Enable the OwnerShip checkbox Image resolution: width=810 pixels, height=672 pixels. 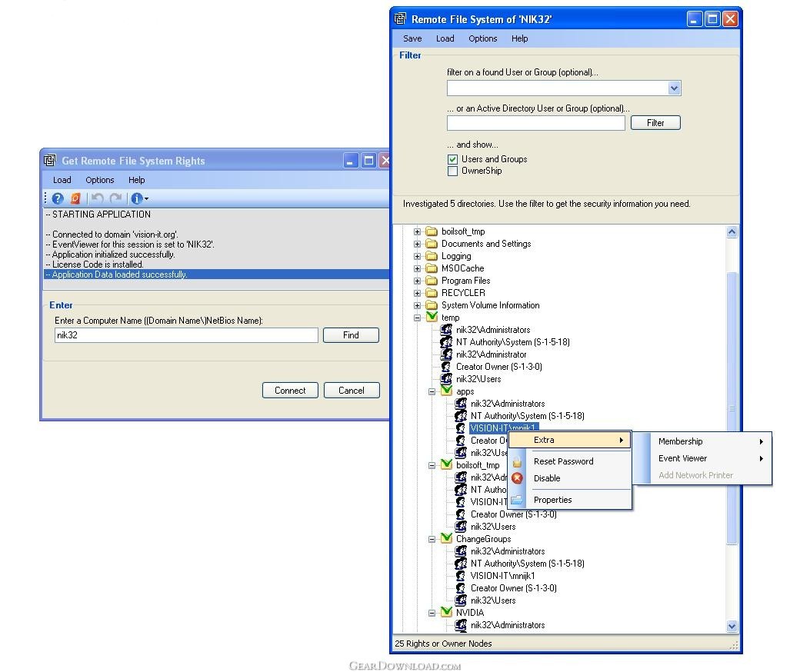[x=452, y=171]
